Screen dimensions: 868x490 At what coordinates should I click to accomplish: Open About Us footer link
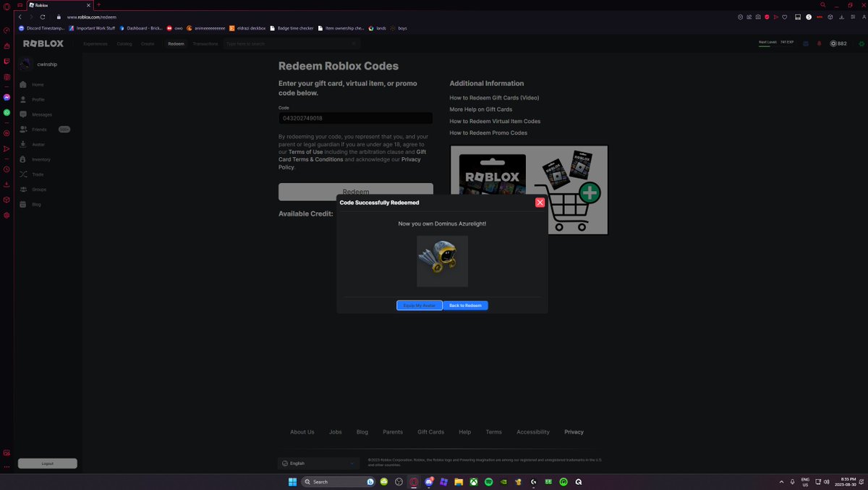[x=302, y=432]
